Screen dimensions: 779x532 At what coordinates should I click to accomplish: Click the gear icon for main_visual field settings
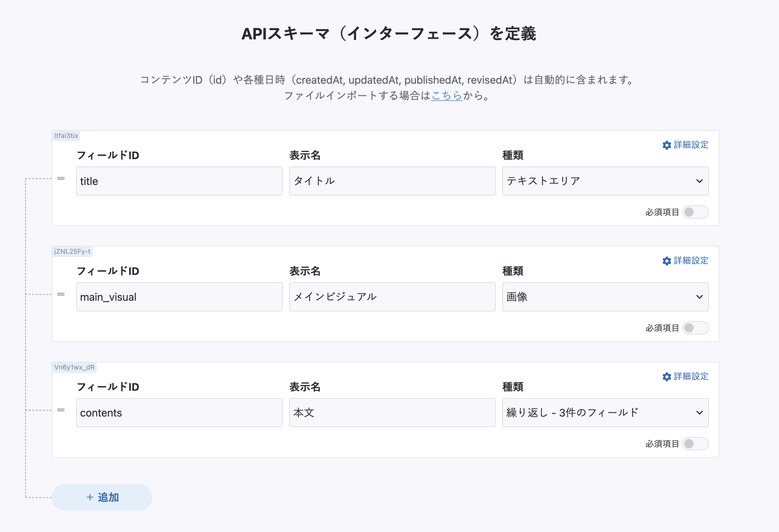[666, 261]
